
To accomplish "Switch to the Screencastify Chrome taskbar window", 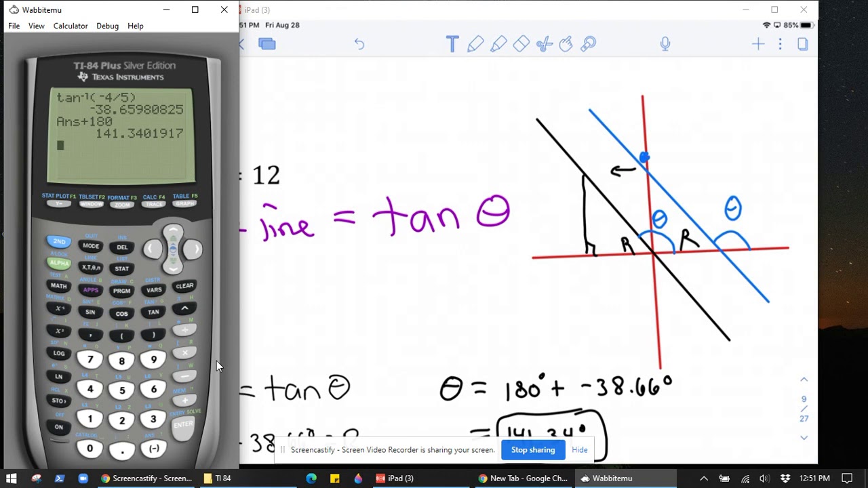I will pos(146,479).
